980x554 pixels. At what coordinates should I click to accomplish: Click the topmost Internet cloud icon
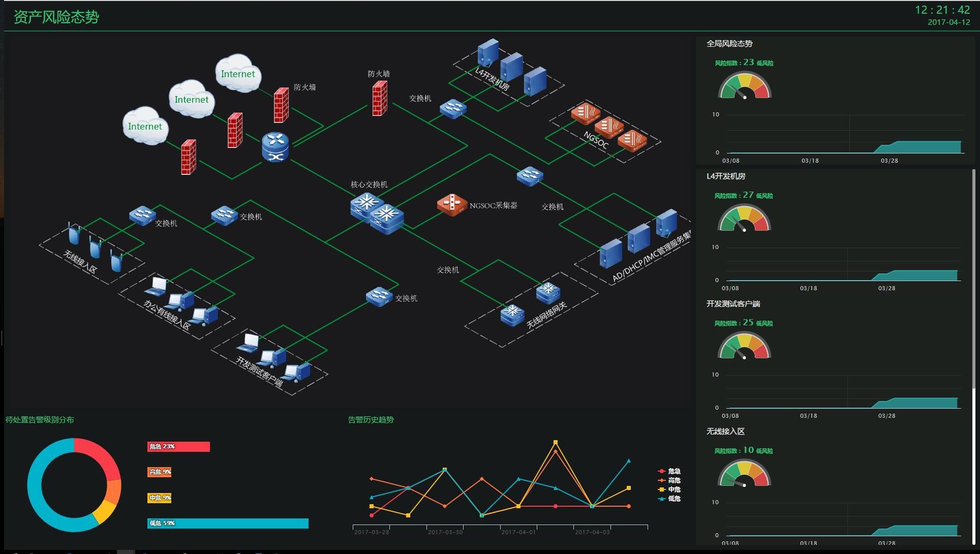(238, 73)
